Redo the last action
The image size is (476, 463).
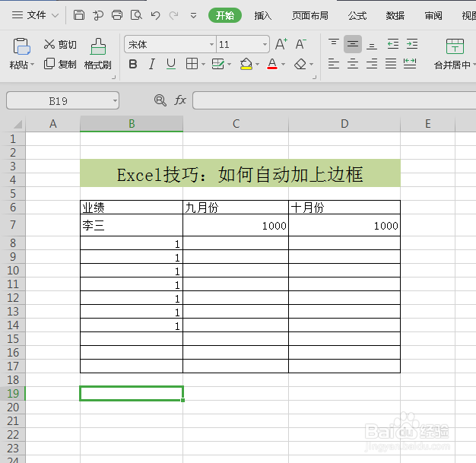(x=173, y=15)
